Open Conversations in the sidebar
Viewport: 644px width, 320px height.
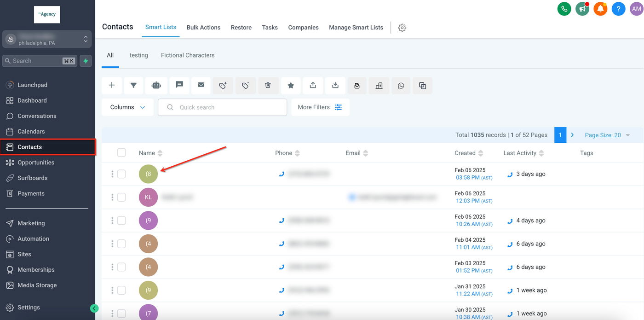[x=37, y=116]
